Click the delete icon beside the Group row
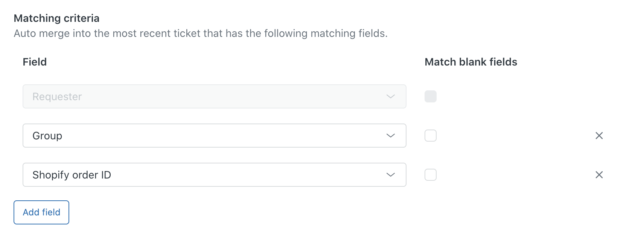The height and width of the screenshot is (241, 644). [x=600, y=136]
